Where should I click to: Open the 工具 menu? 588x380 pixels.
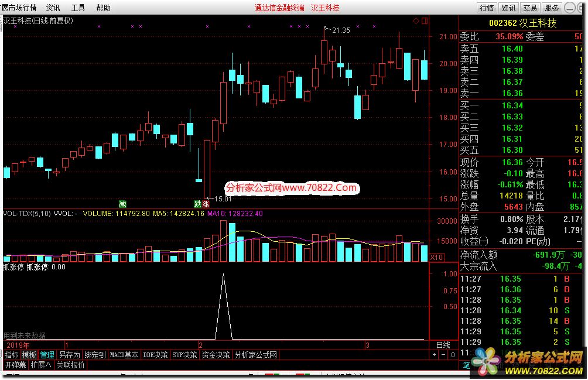78,8
